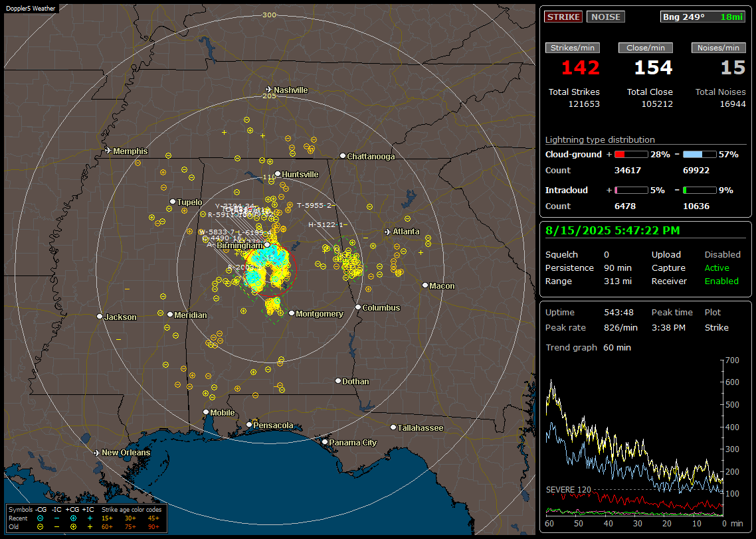Click the Huntsville city marker dot
The image size is (756, 539).
click(278, 175)
